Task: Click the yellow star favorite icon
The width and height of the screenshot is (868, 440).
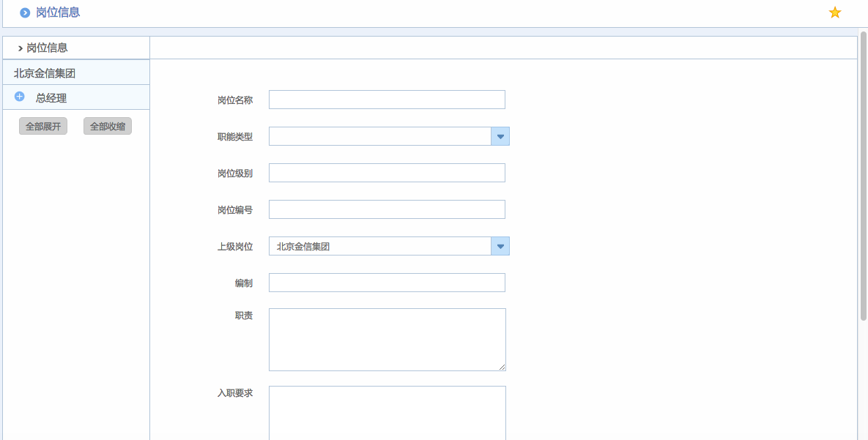Action: click(834, 12)
